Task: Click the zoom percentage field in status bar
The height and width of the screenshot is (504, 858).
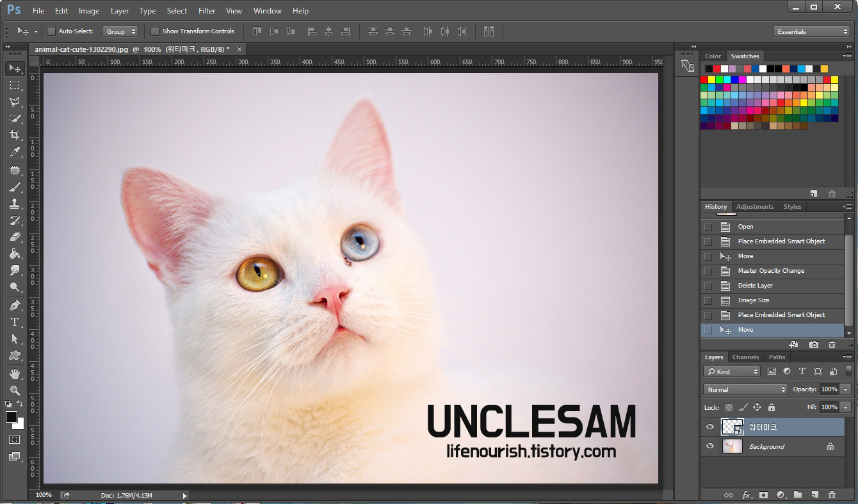Action: tap(44, 495)
